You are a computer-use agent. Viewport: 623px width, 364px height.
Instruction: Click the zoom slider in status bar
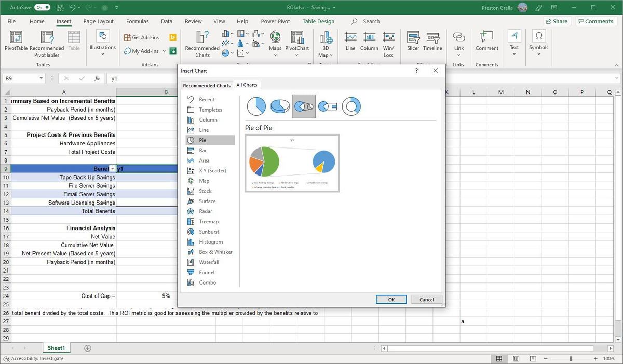(571, 359)
